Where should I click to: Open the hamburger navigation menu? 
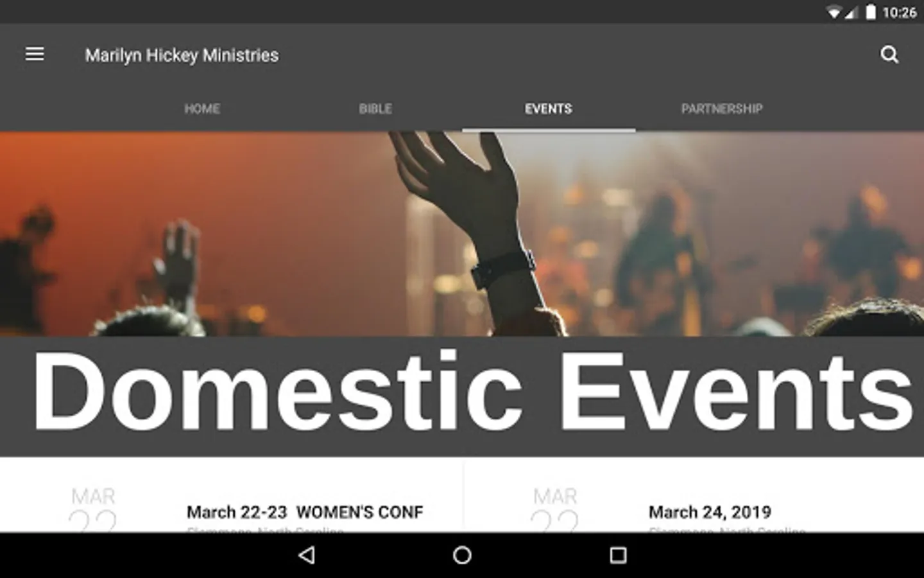[x=35, y=55]
